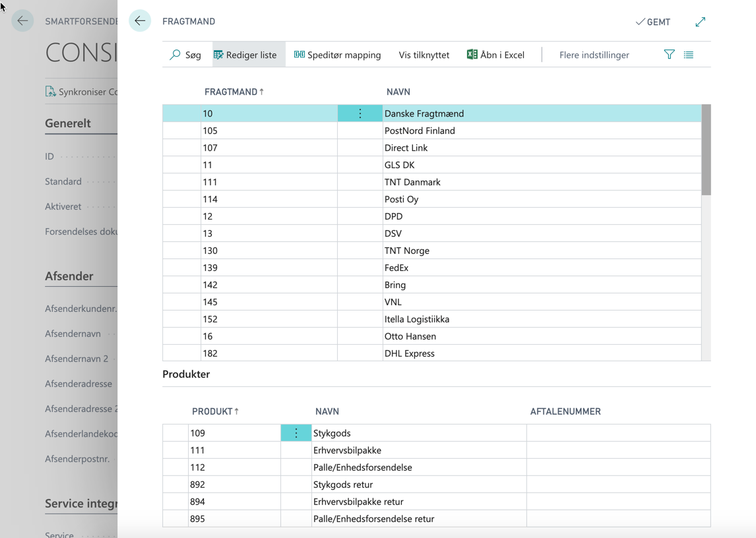
Task: Click the Synkroniser document icon in background
Action: (x=50, y=91)
